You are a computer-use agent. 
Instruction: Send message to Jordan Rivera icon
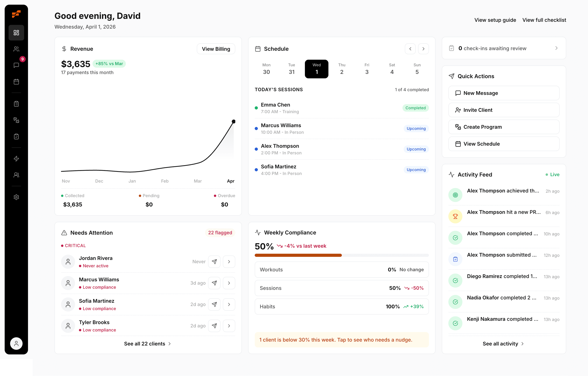point(214,261)
